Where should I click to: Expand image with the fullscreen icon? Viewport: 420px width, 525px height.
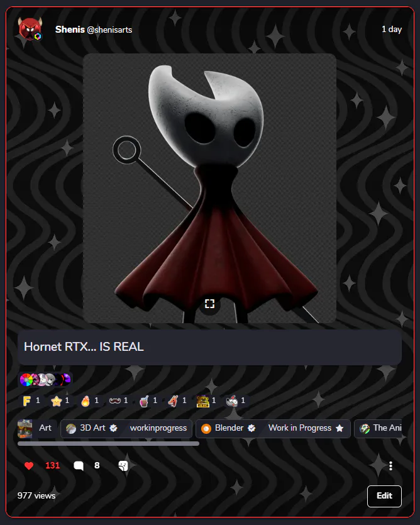[x=209, y=304]
